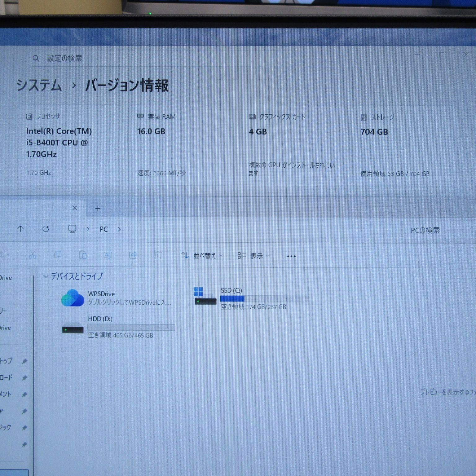Open the 表示 view dropdown

253,256
